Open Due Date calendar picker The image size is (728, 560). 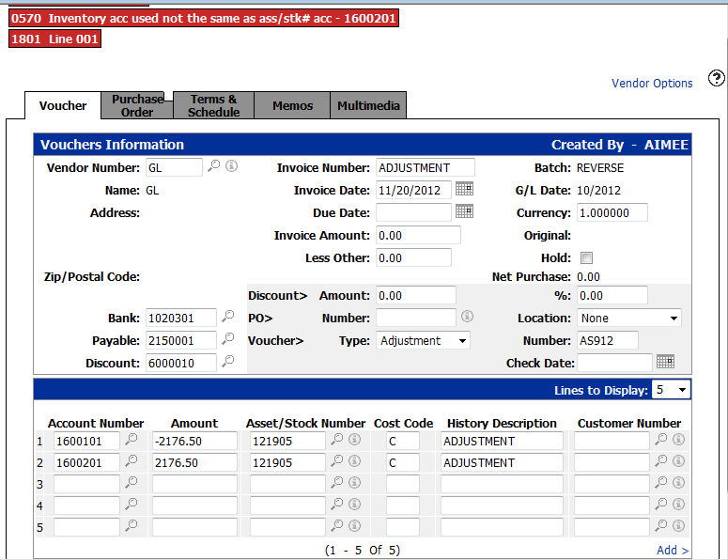464,211
